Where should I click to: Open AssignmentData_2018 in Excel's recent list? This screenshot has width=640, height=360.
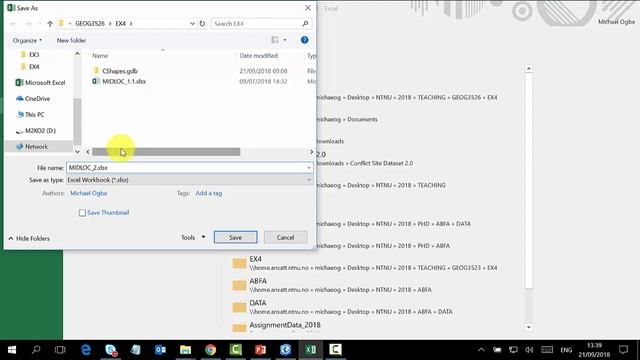(x=277, y=326)
